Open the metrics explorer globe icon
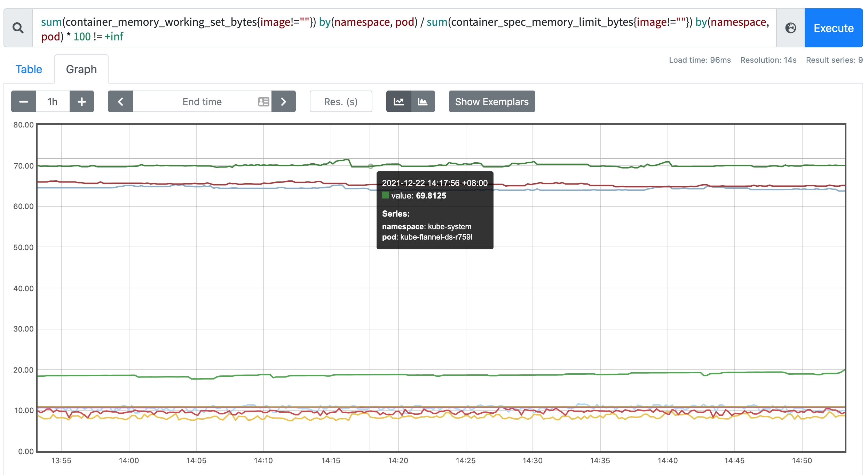868x475 pixels. [x=790, y=28]
